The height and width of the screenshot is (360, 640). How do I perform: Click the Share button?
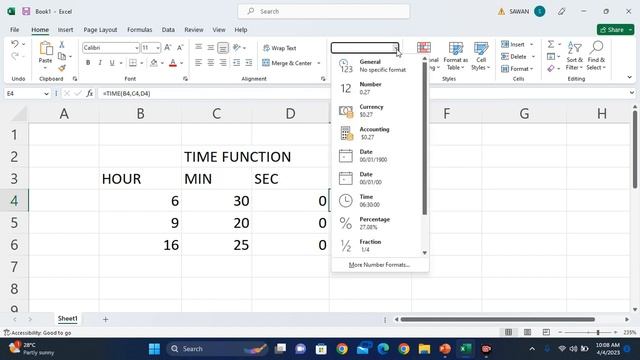(615, 30)
